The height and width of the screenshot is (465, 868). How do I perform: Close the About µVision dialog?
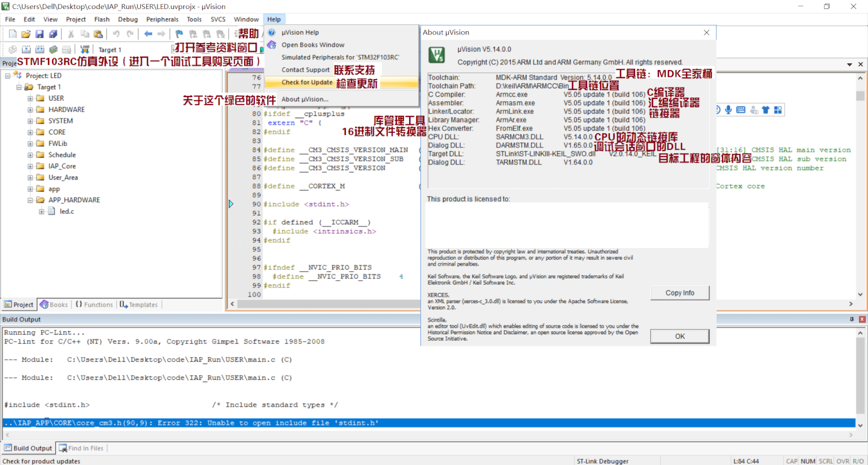click(x=706, y=33)
